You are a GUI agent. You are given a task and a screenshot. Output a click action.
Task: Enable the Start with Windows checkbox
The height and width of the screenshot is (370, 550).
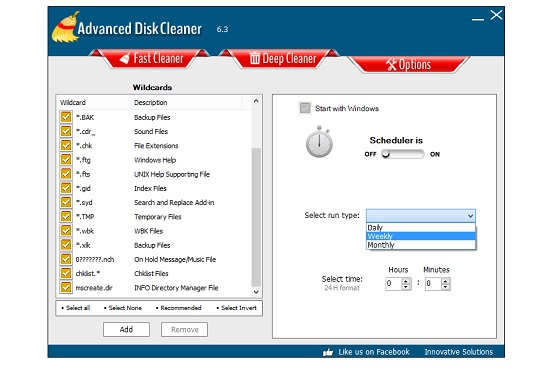point(305,108)
